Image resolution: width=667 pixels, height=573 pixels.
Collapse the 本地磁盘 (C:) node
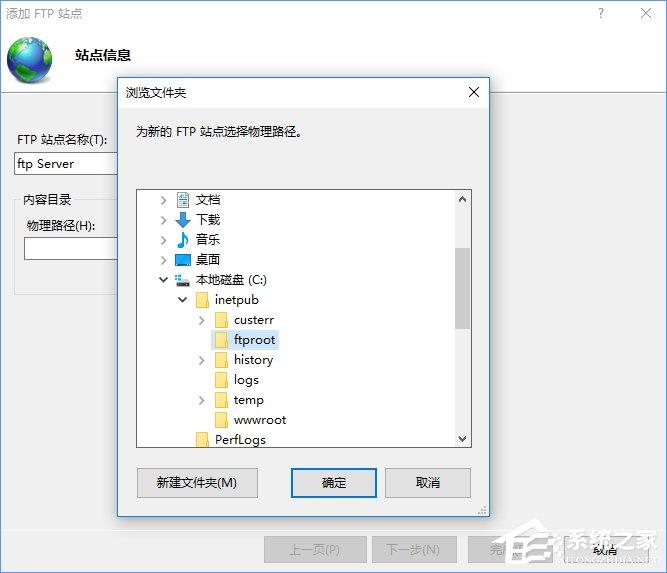[x=163, y=279]
